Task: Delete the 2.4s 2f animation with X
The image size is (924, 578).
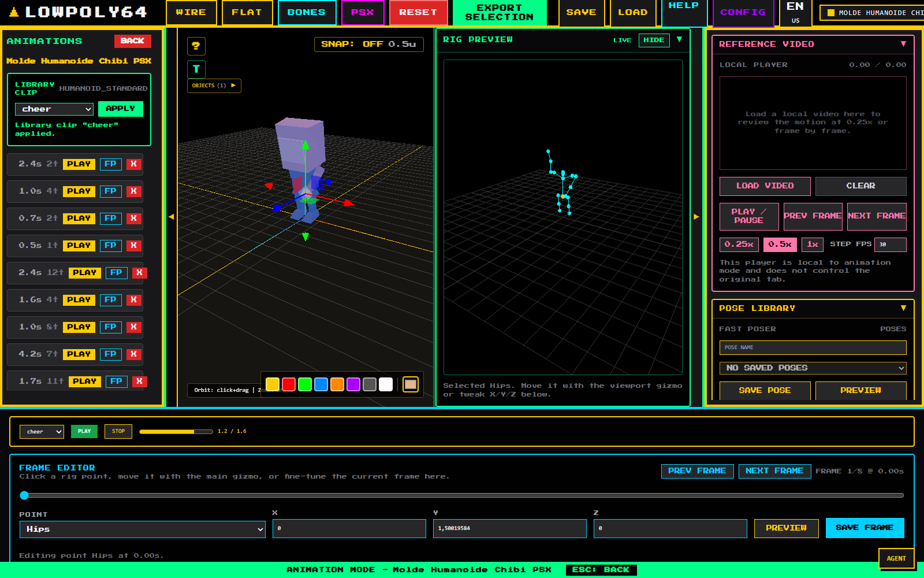Action: [x=133, y=164]
